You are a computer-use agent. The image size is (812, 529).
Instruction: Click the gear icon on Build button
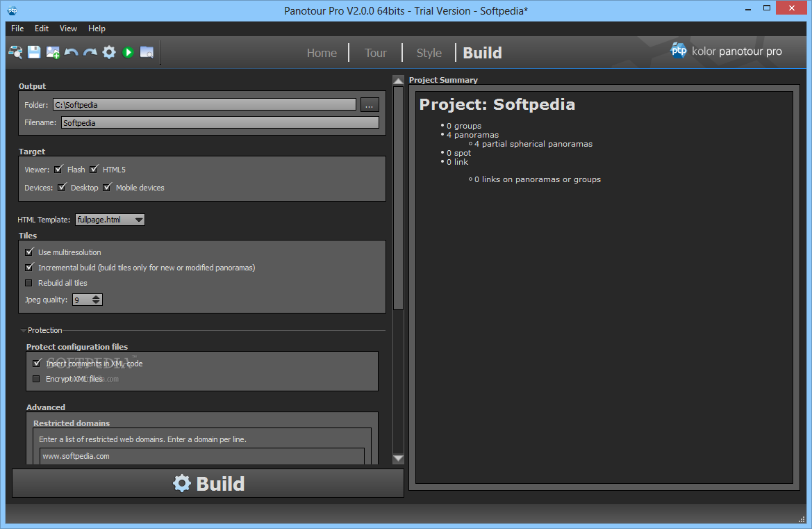tap(182, 483)
